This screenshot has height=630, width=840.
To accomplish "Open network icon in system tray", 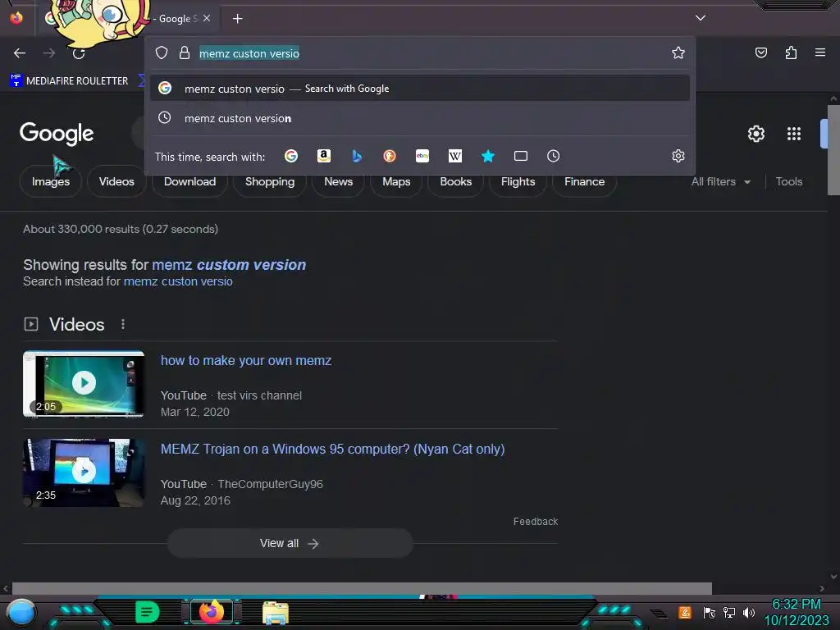I will (728, 612).
